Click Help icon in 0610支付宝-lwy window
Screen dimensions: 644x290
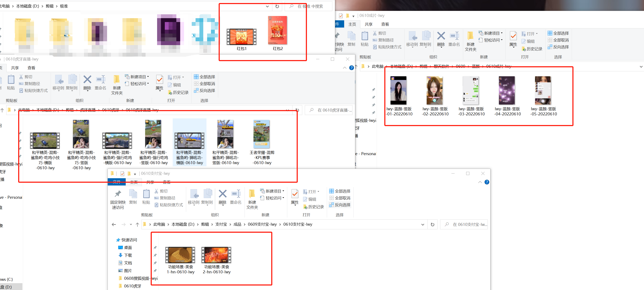pos(487,182)
